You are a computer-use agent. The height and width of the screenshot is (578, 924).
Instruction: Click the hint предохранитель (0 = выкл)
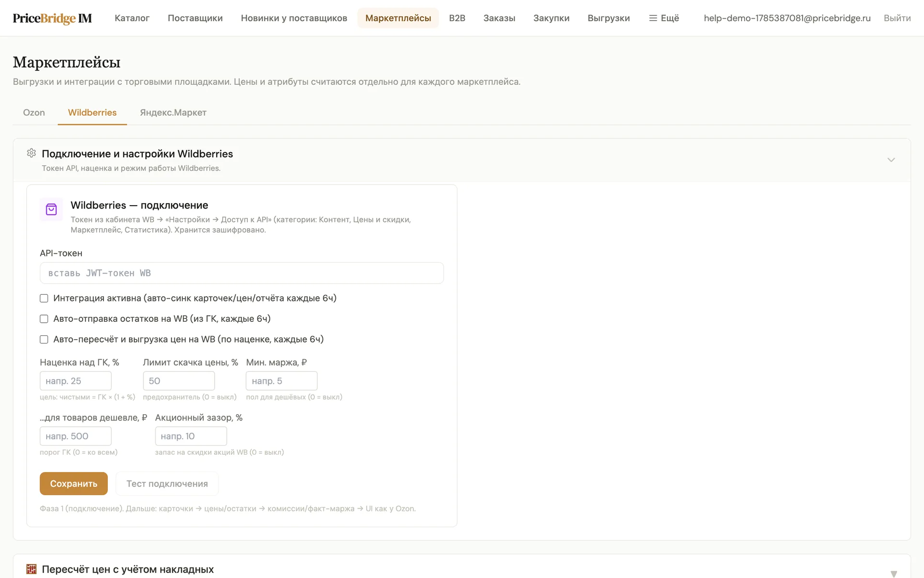tap(190, 397)
